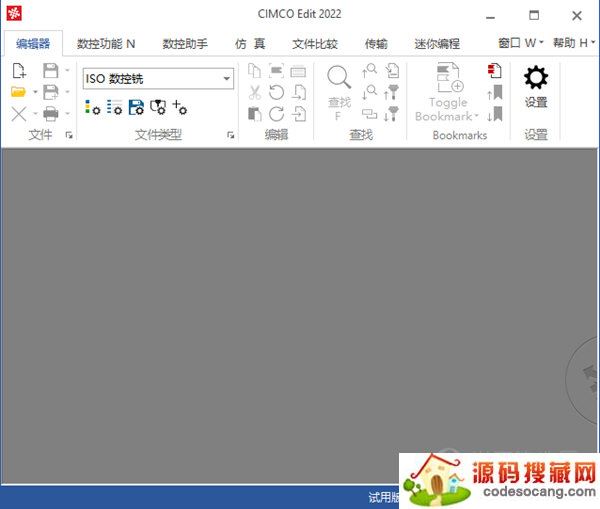Open the Toggle Bookmark dropdown button
The image size is (600, 509).
(x=447, y=92)
